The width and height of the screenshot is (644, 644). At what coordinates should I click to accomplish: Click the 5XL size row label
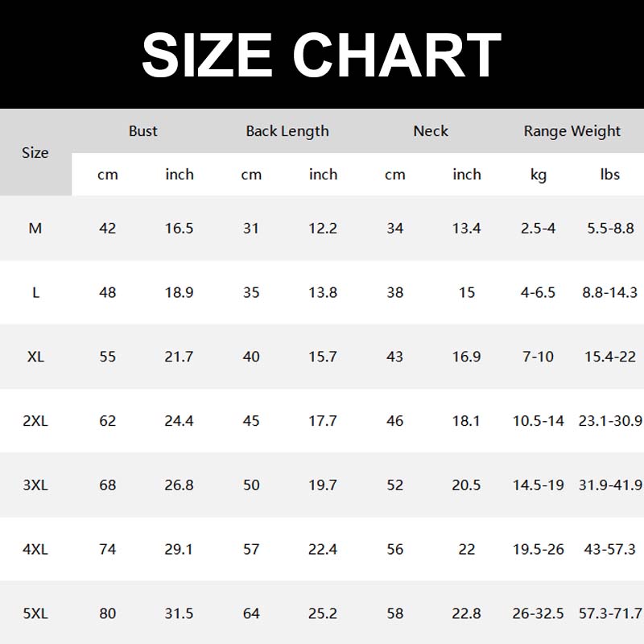35,613
